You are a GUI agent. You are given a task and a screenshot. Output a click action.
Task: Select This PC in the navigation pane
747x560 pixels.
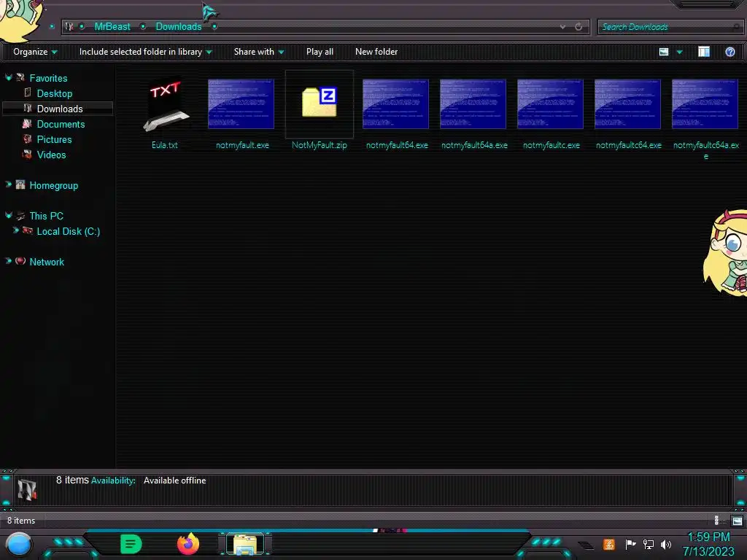pyautogui.click(x=46, y=216)
